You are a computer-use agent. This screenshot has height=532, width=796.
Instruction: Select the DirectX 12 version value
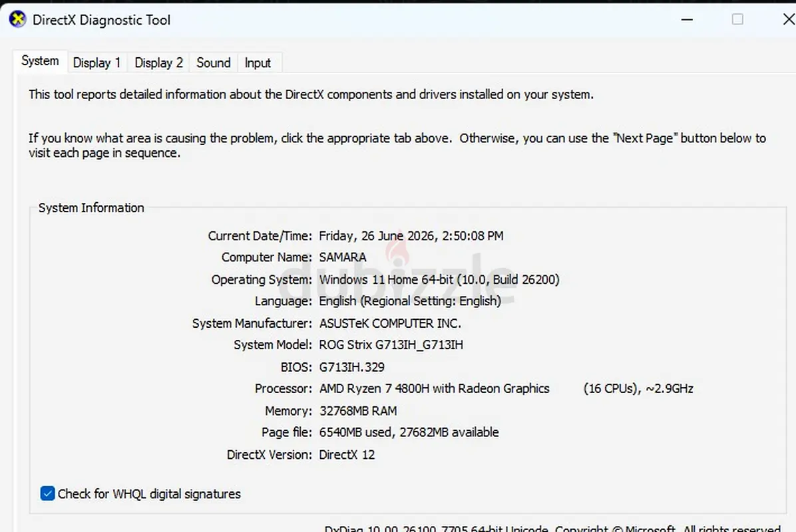tap(347, 455)
